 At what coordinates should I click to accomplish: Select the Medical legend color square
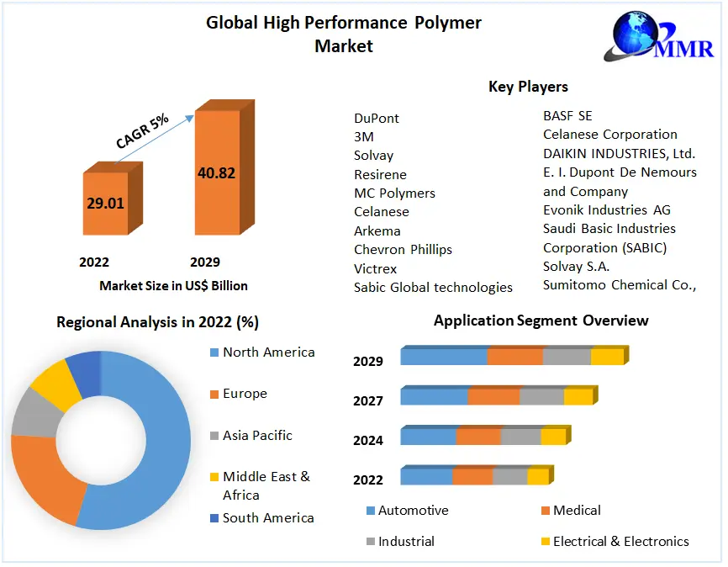545,511
